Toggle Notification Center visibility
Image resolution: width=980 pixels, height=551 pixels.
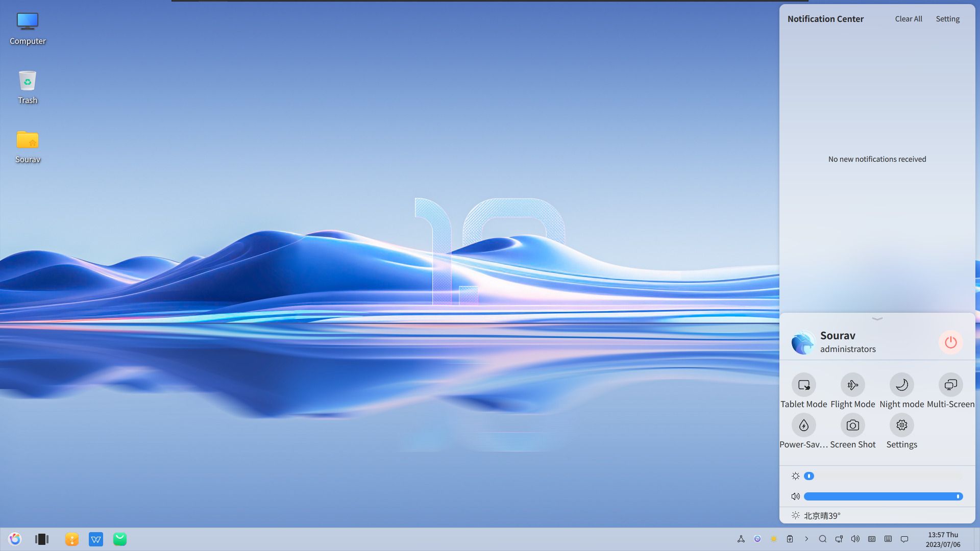point(904,539)
